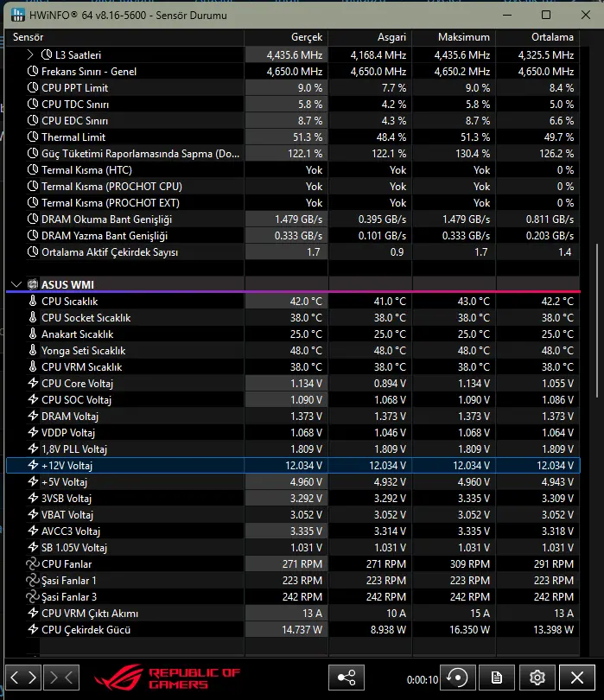This screenshot has width=604, height=700.
Task: Select the VBAT Voltaj row
Action: click(293, 515)
